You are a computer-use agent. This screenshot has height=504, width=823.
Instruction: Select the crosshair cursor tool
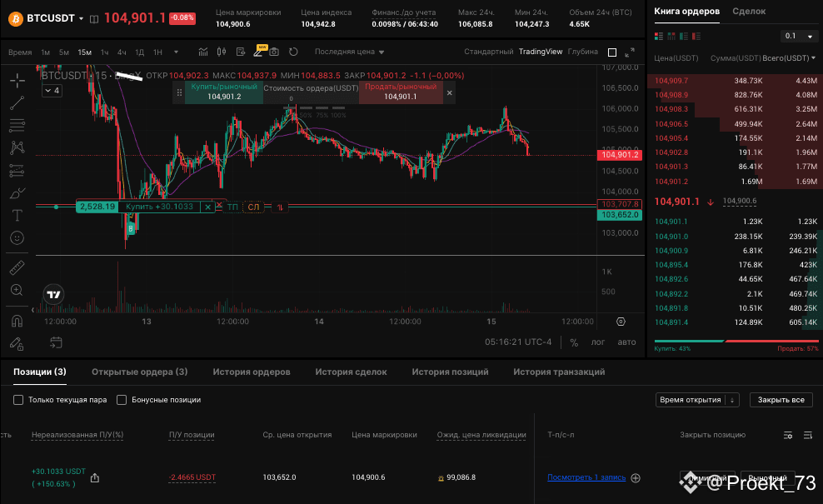click(x=17, y=80)
